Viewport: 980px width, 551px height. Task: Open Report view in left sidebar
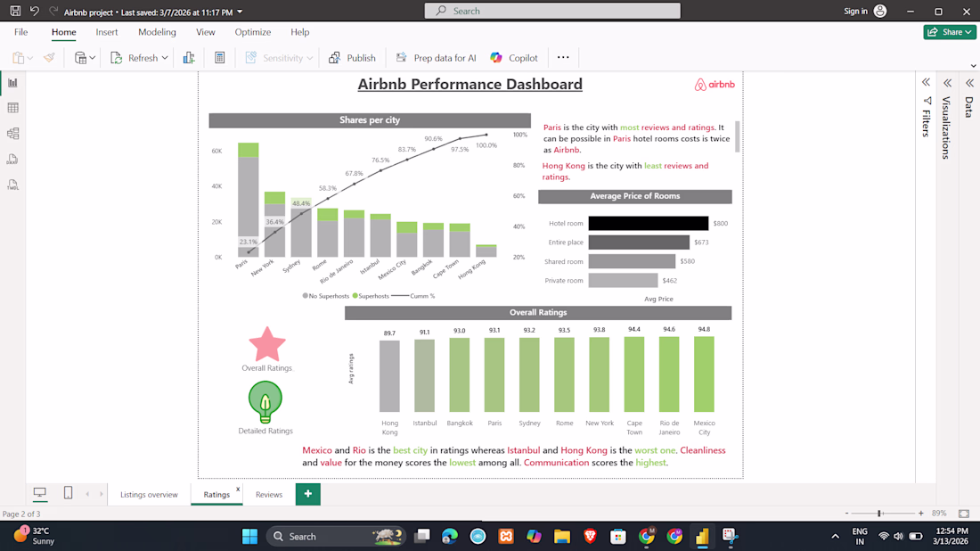click(12, 83)
